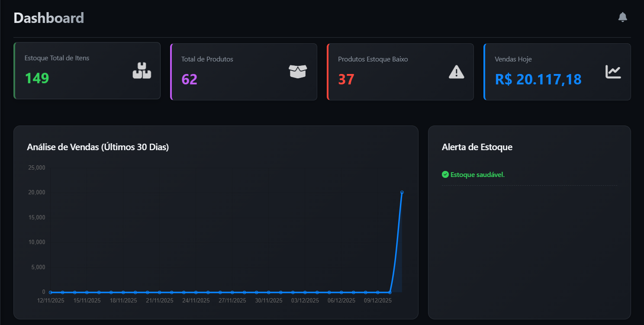Open the notification bell icon
The width and height of the screenshot is (644, 325).
(623, 17)
